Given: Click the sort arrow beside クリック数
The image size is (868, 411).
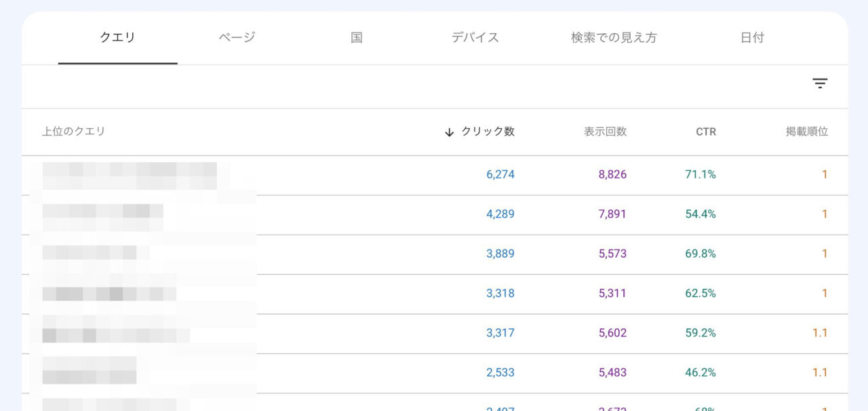Looking at the screenshot, I should point(449,132).
